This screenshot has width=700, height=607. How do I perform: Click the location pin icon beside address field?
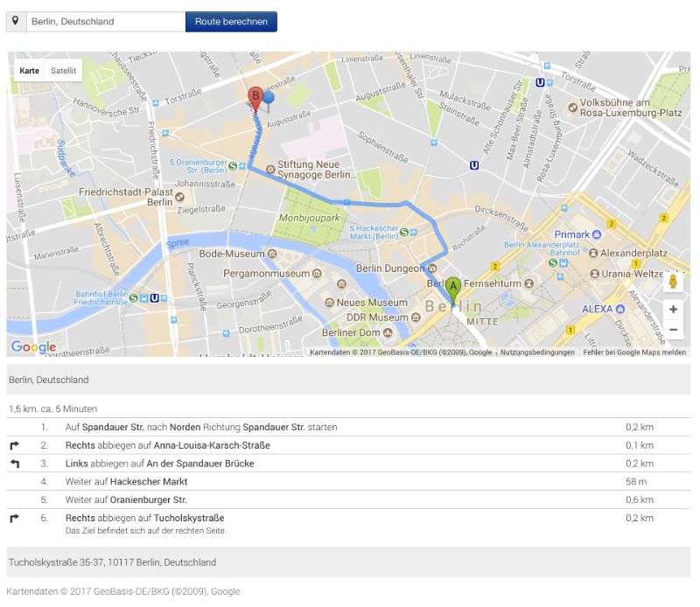[16, 21]
